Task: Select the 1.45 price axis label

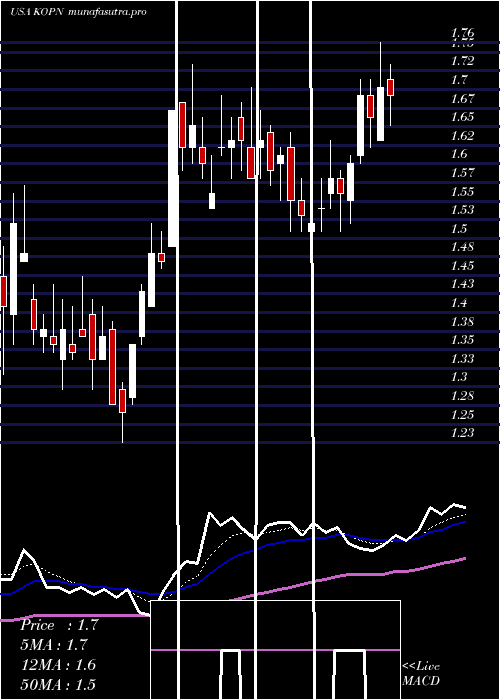Action: tap(462, 266)
